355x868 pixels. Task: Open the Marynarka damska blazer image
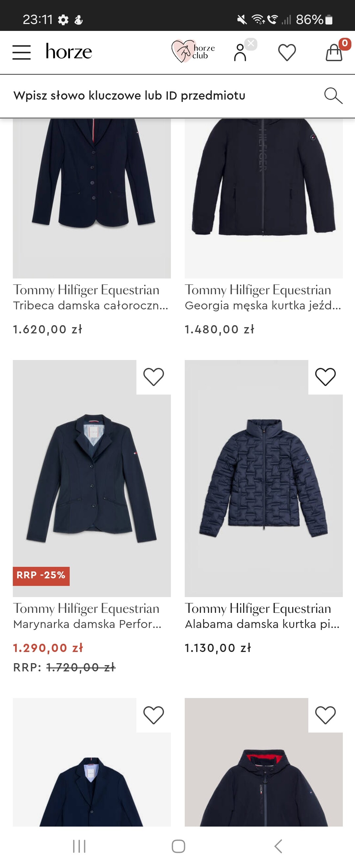[92, 478]
